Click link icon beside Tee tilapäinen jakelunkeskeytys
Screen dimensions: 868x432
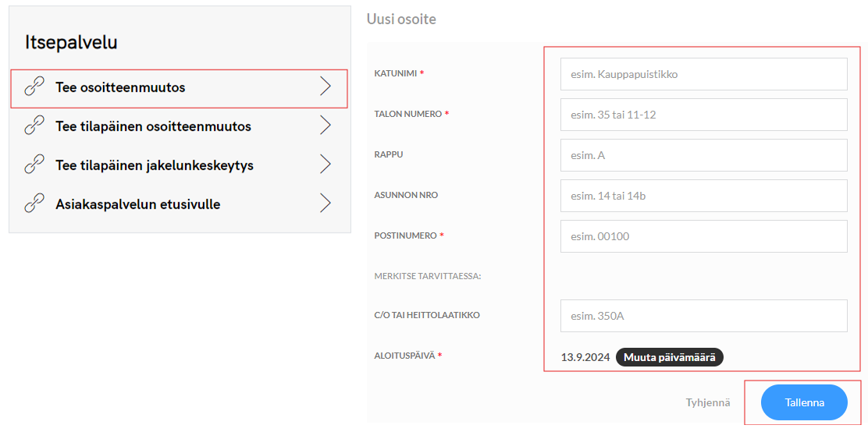coord(34,165)
